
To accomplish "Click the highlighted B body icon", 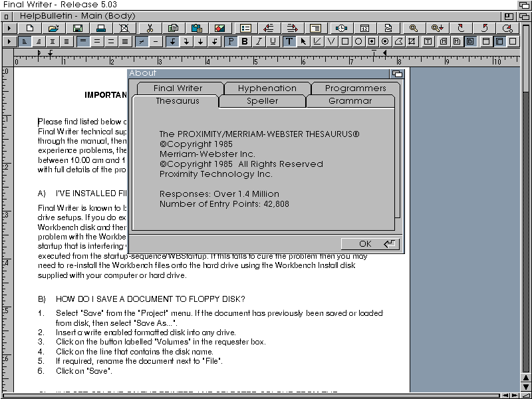I will click(x=470, y=41).
